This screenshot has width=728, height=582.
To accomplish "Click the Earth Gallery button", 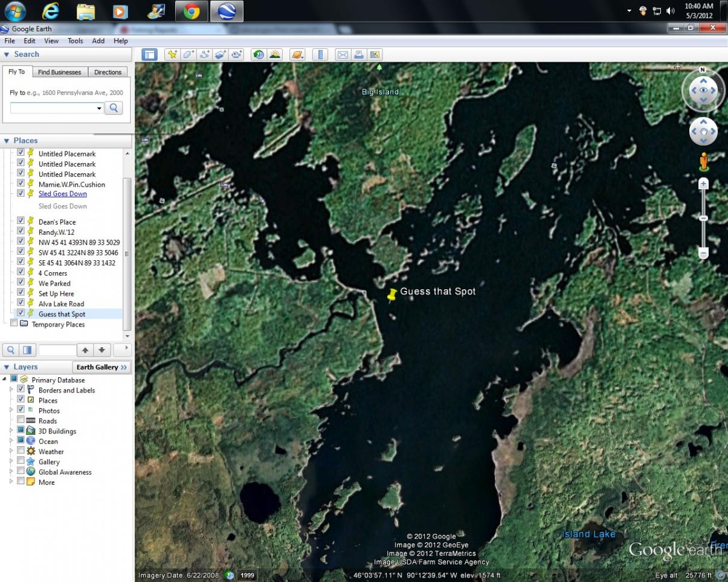I will tap(101, 367).
